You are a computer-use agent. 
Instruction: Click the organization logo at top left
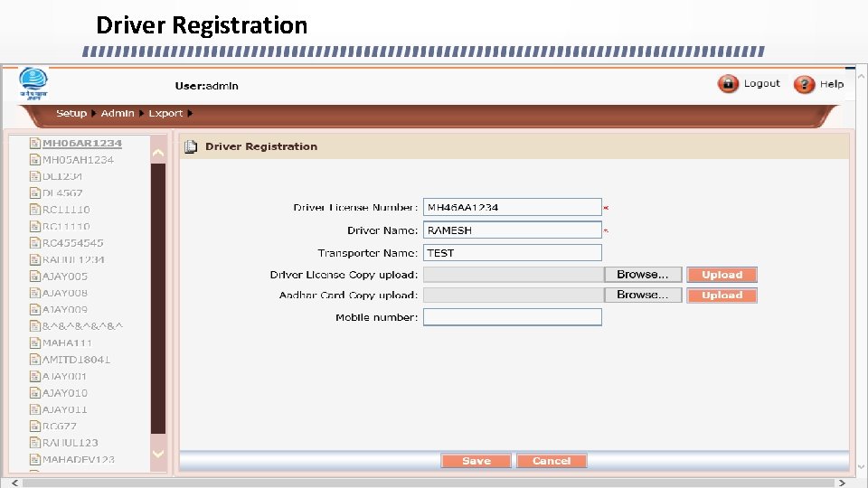(x=33, y=83)
